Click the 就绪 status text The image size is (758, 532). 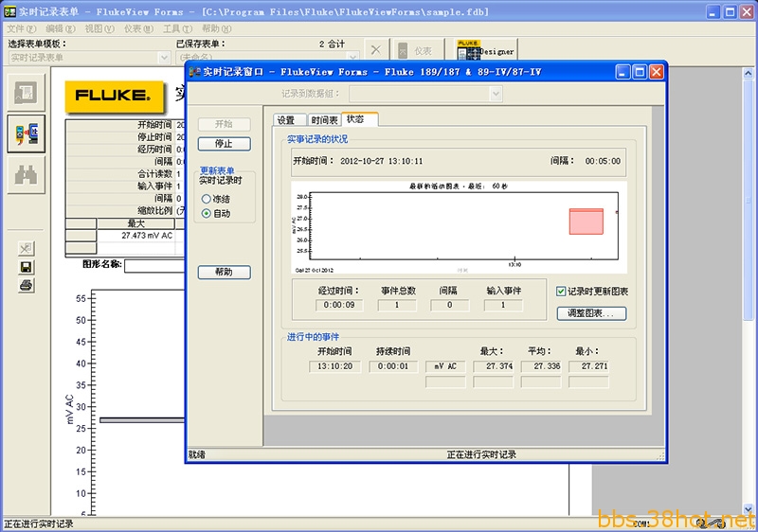(x=197, y=454)
